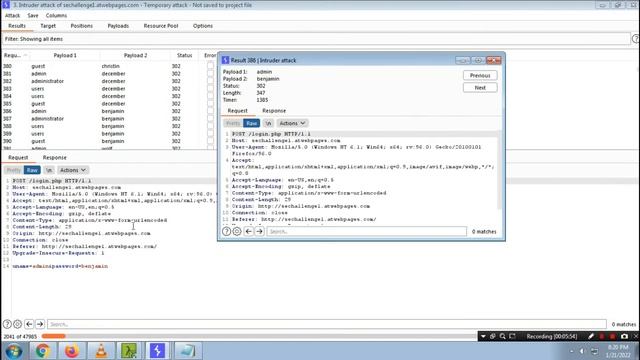This screenshot has width=640, height=360.
Task: Switch to the Resource Pool tab
Action: pos(161,26)
